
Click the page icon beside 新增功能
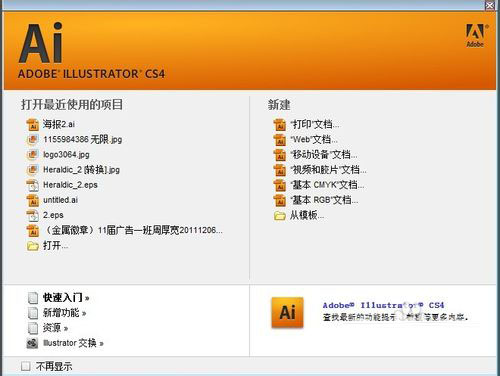[x=33, y=313]
